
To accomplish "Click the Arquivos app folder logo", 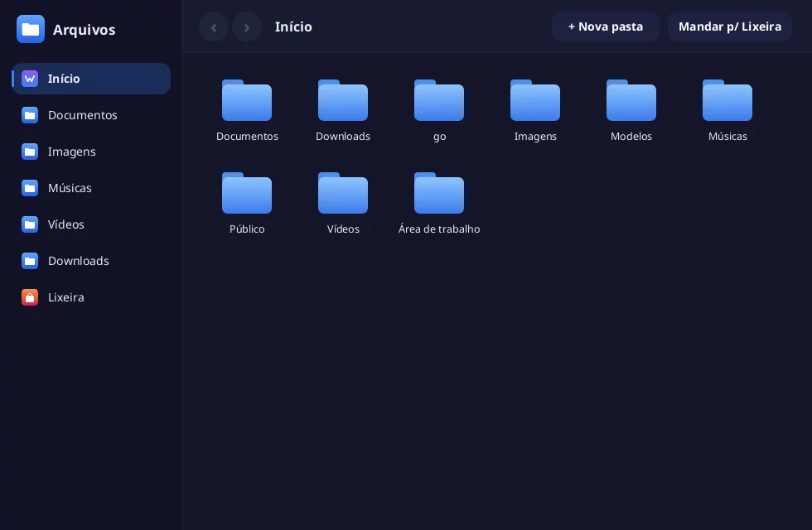I will [x=30, y=29].
